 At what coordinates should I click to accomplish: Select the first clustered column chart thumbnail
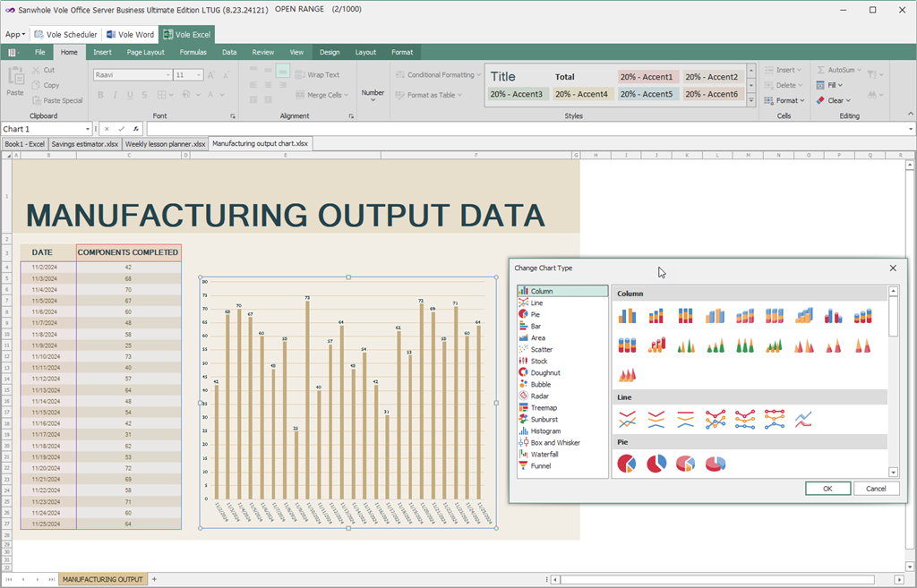tap(627, 316)
